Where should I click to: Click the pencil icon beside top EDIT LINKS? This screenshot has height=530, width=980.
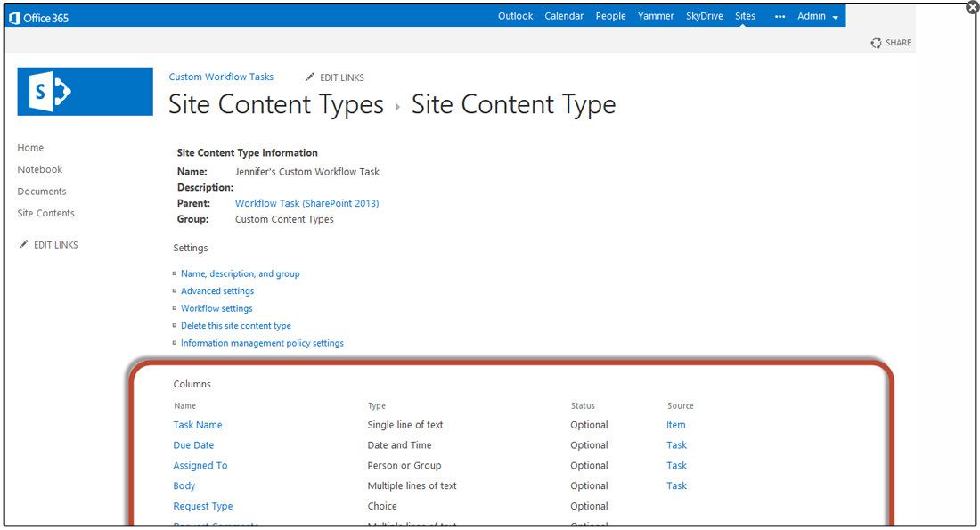[x=310, y=77]
